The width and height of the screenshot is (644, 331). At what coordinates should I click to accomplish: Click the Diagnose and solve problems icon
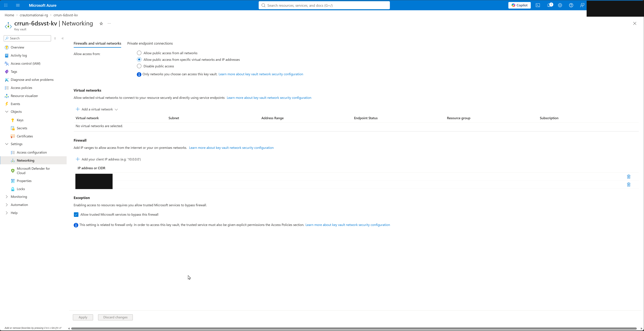(7, 80)
